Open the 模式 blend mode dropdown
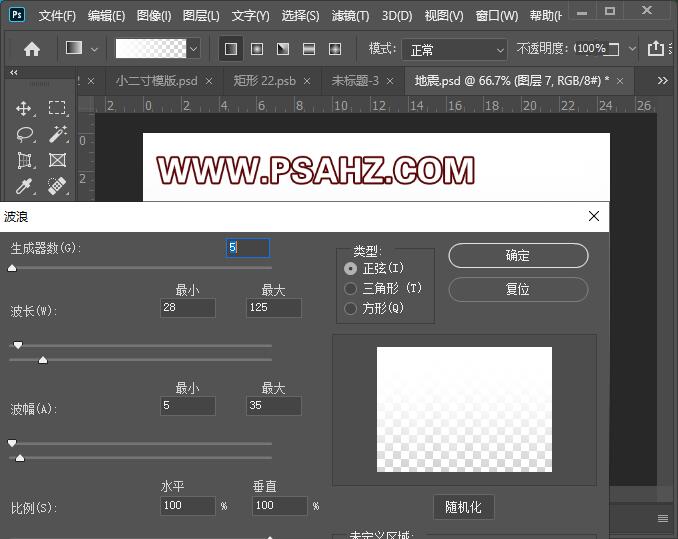 [454, 50]
